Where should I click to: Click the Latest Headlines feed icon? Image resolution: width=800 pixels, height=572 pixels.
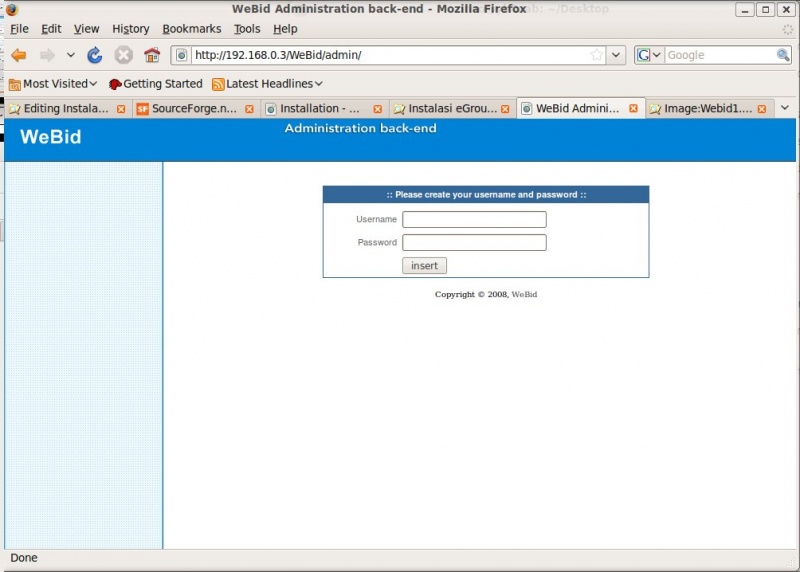click(218, 84)
